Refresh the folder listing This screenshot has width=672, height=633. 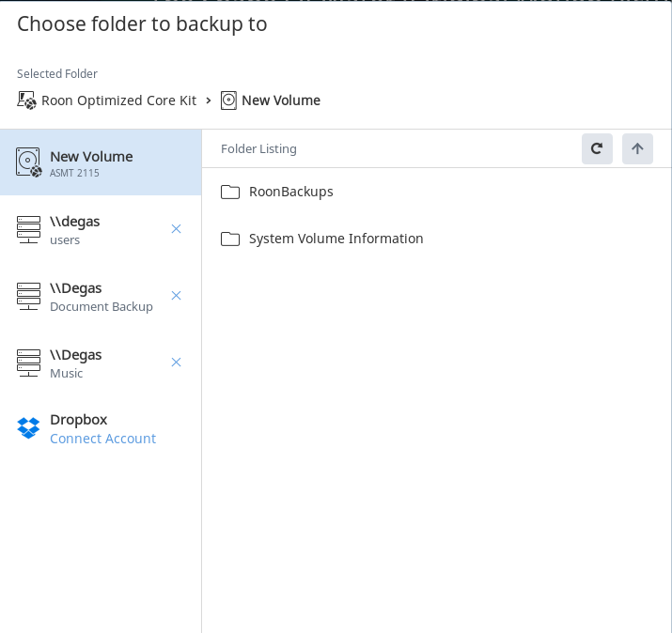point(597,148)
